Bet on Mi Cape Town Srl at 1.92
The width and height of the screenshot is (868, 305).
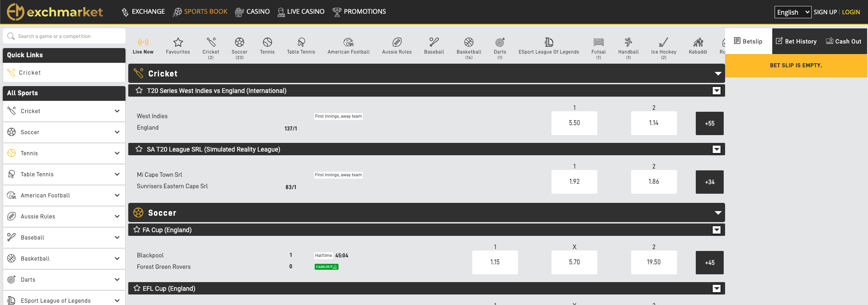click(574, 182)
